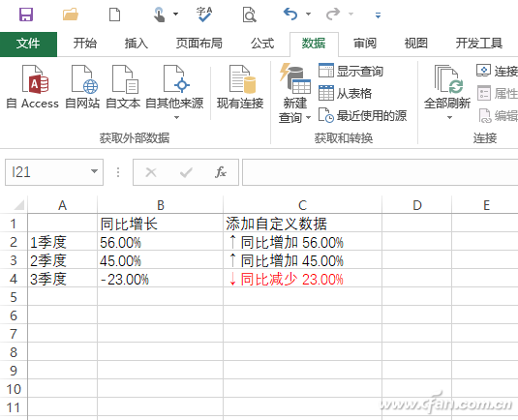Switch to the 页面布局 tab
518x420 pixels.
(198, 44)
